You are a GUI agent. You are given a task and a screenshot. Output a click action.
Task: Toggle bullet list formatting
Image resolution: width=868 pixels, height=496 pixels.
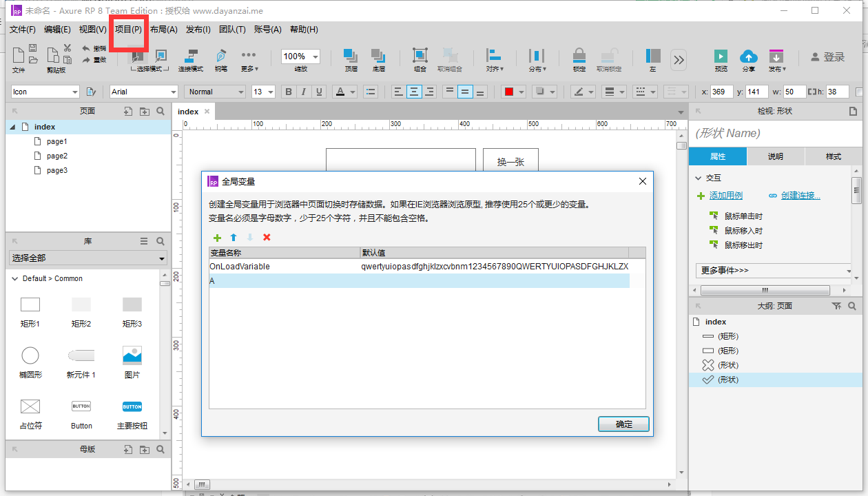click(371, 92)
